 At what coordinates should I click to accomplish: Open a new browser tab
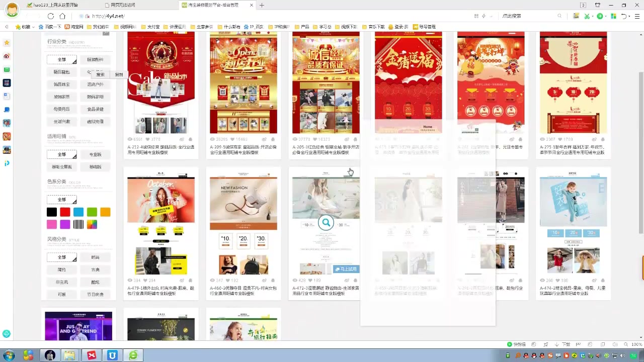[262, 5]
